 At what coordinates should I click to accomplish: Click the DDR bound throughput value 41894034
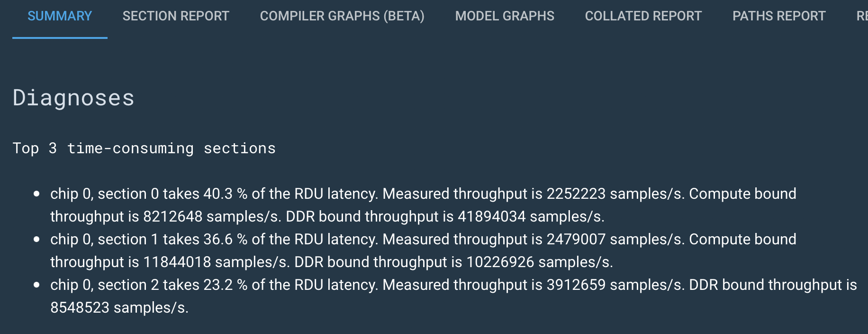pyautogui.click(x=491, y=216)
